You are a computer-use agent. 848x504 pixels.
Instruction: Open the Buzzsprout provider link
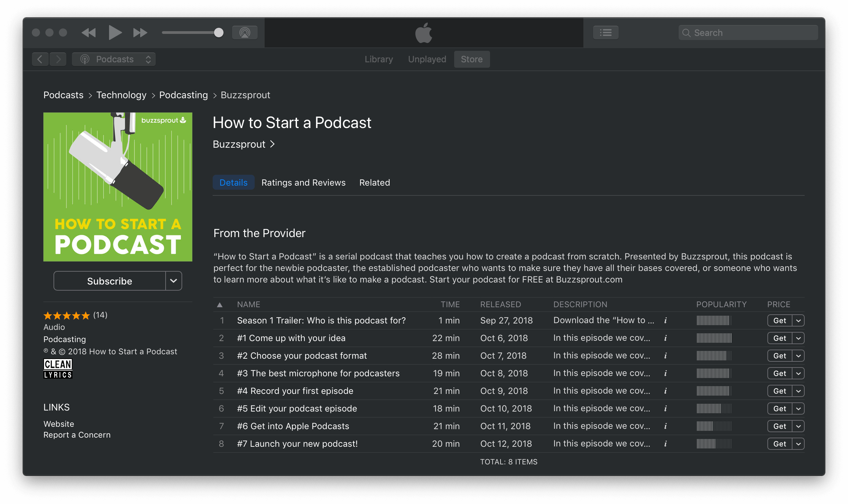click(244, 144)
